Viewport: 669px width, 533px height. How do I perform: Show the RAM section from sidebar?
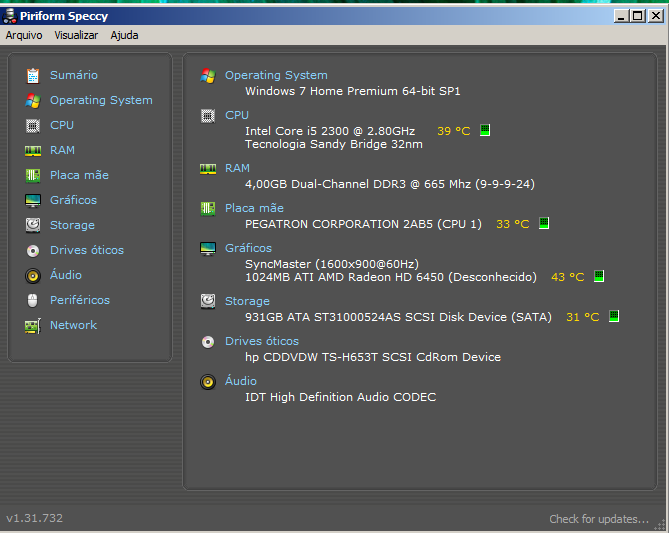(62, 150)
